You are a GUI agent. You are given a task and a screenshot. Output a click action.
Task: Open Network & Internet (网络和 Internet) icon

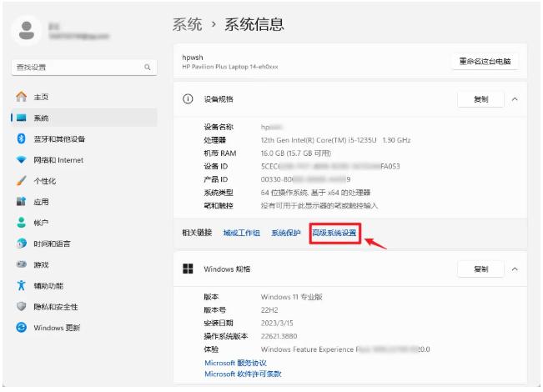pyautogui.click(x=22, y=160)
